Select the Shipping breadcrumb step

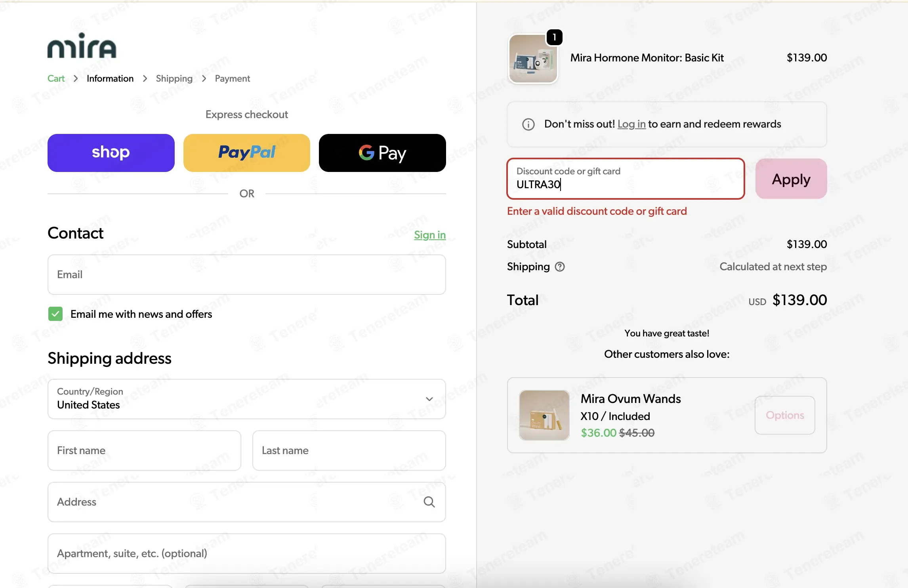coord(174,78)
